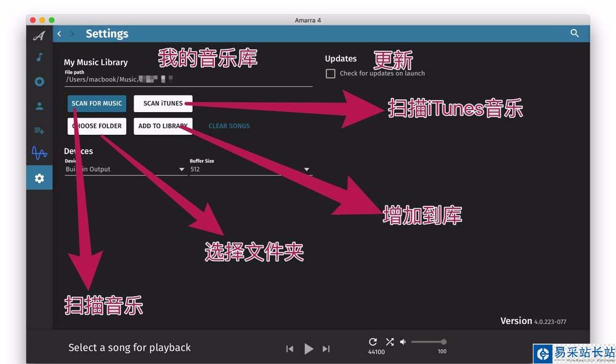Click ADD TO LIBRARY button
Viewport: 616px width, 364px height.
[x=163, y=126]
